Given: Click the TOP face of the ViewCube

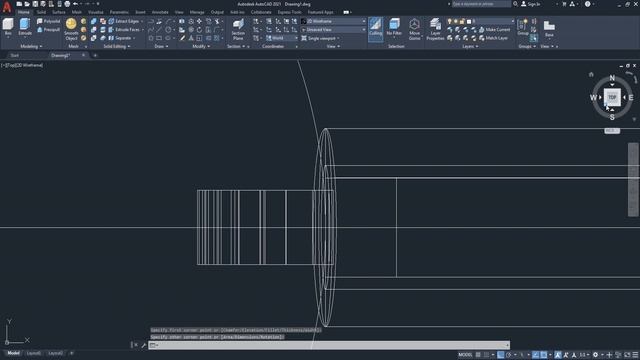Looking at the screenshot, I should tap(612, 97).
